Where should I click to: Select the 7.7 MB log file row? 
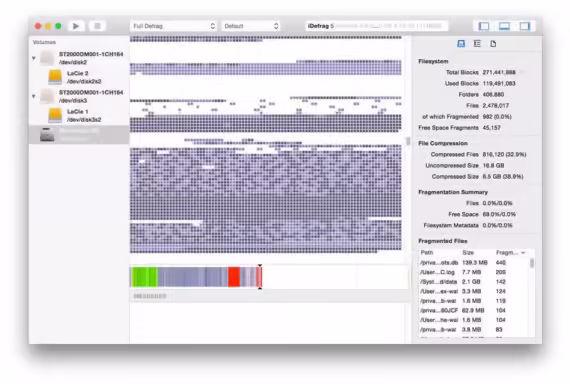474,272
